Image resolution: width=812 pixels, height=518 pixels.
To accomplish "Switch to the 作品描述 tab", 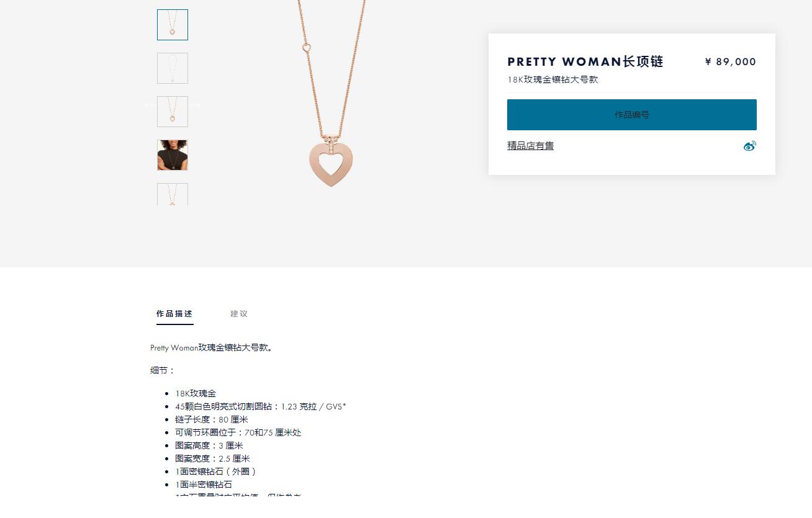I will pos(174,314).
